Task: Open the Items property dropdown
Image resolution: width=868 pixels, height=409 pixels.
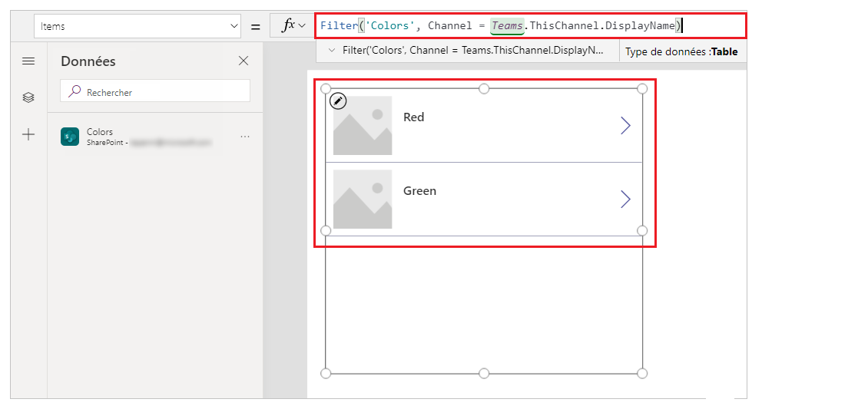Action: [x=137, y=26]
